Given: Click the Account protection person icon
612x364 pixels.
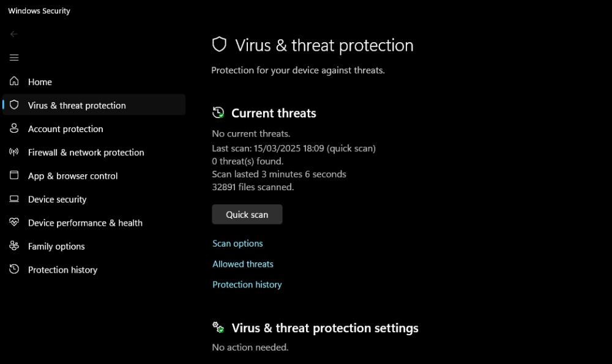Looking at the screenshot, I should (x=14, y=128).
